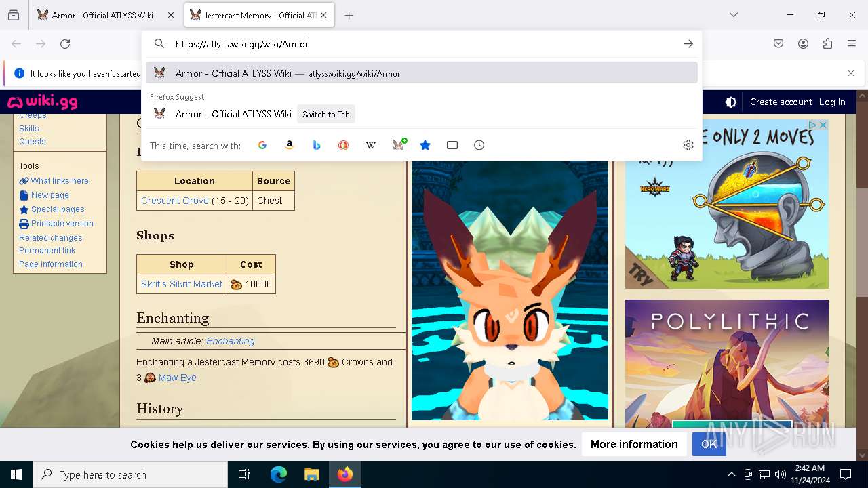Open a new tab with plus button
868x488 pixels.
(x=349, y=15)
